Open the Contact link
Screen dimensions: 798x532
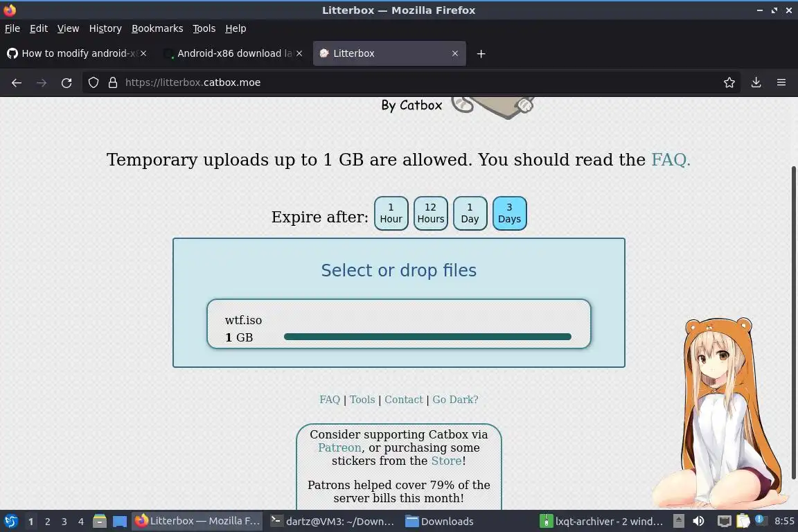(x=404, y=400)
